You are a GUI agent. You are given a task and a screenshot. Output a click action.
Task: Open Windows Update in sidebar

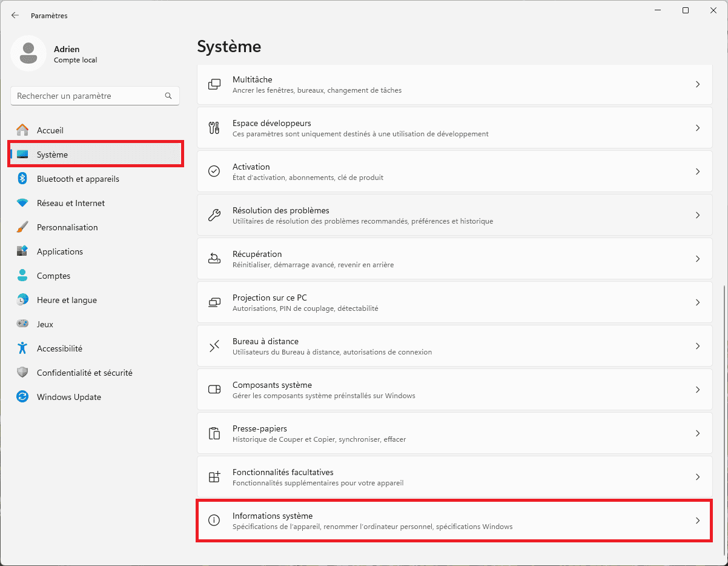[96, 397]
